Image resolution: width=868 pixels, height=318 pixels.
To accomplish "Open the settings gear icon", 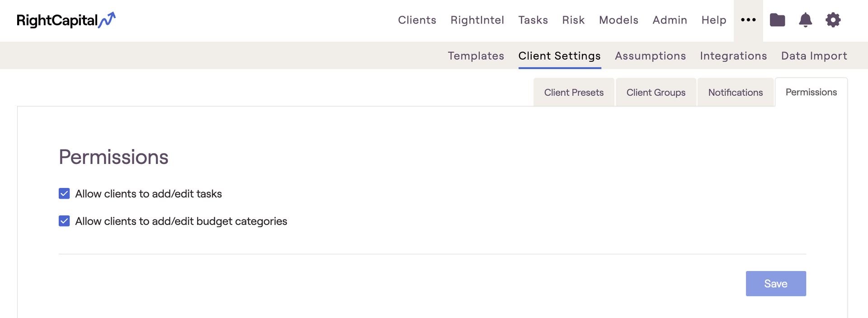I will [x=833, y=20].
